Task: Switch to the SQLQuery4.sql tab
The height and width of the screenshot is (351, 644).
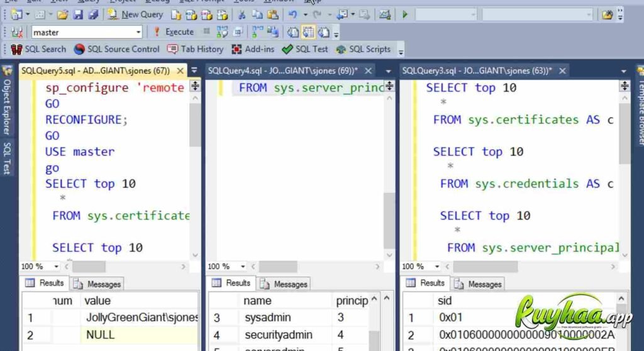Action: pos(283,70)
